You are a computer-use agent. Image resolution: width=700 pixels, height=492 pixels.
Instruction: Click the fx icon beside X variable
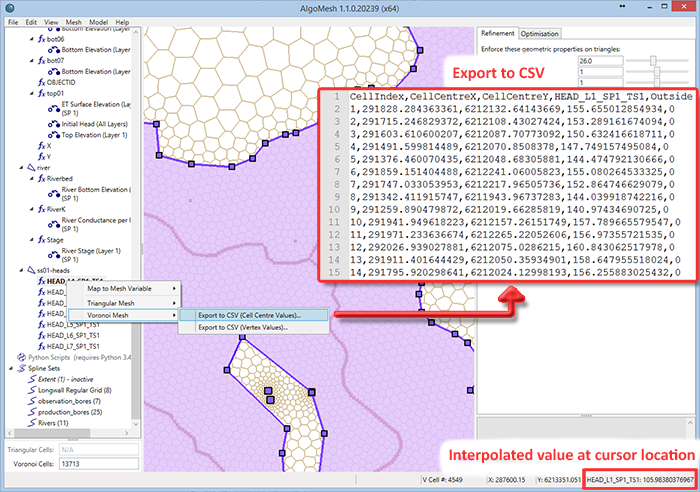click(x=42, y=146)
